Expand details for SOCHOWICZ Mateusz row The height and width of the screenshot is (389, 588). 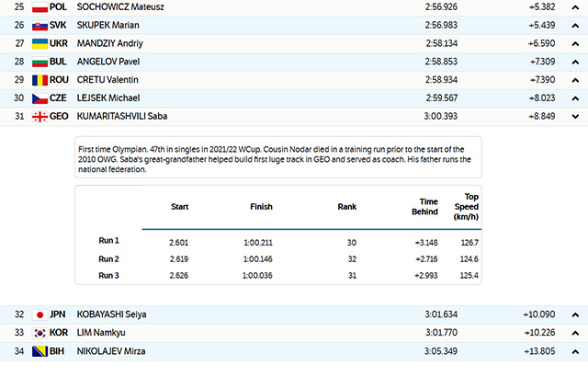[x=573, y=6]
